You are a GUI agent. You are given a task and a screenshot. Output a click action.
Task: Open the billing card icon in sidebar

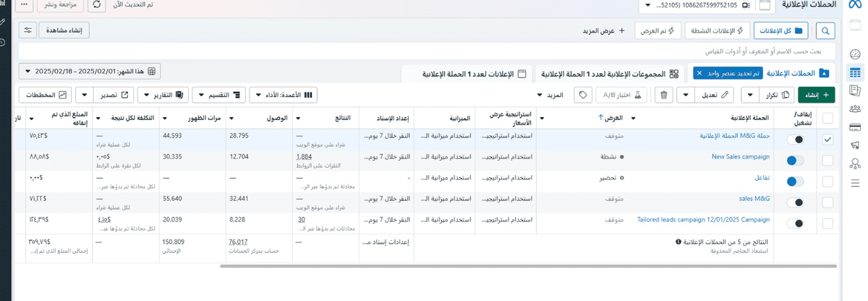tap(855, 127)
